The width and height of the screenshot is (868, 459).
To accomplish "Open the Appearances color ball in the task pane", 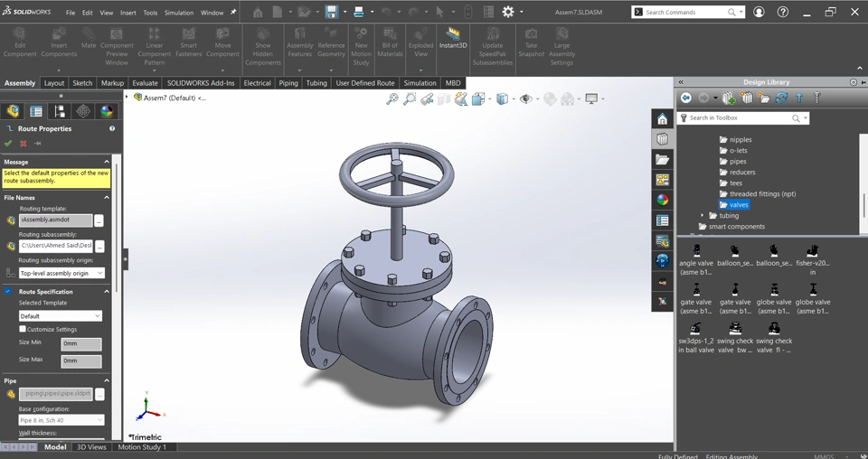I will point(663,200).
